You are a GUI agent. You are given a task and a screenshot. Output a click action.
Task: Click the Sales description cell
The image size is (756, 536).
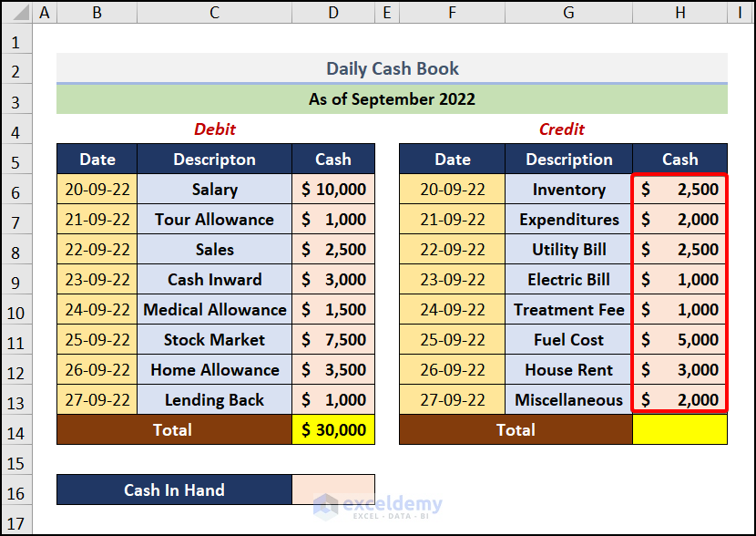(215, 250)
